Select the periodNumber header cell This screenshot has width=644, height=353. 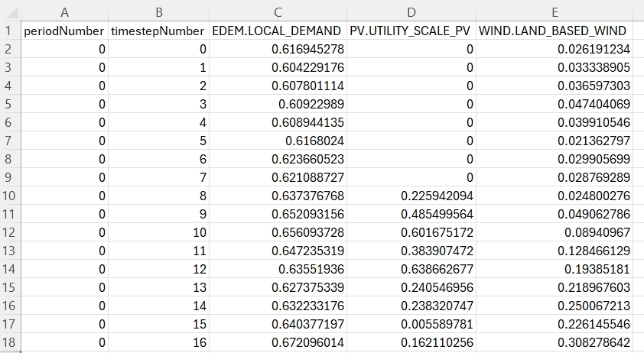[64, 31]
